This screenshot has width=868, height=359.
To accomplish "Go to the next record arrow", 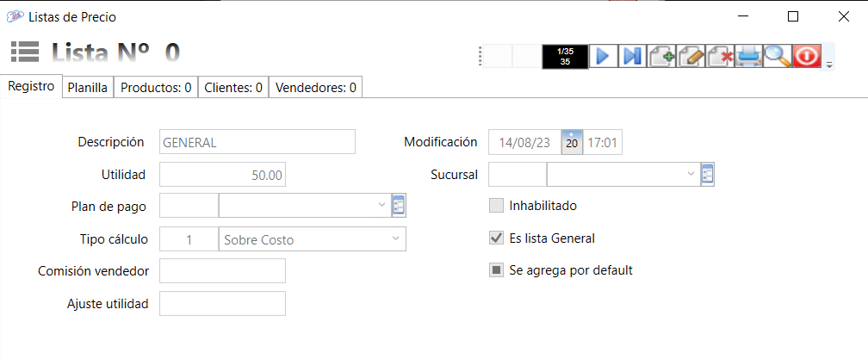I will tap(603, 56).
